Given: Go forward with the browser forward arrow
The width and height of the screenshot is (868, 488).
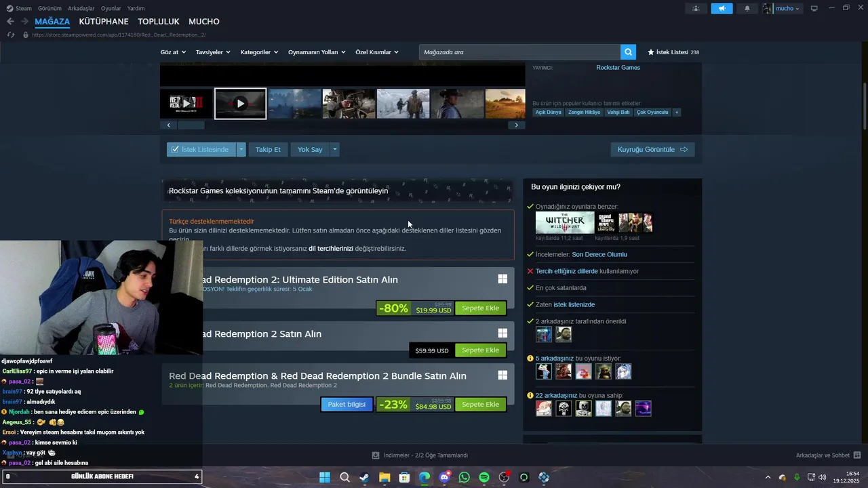Looking at the screenshot, I should coord(25,22).
